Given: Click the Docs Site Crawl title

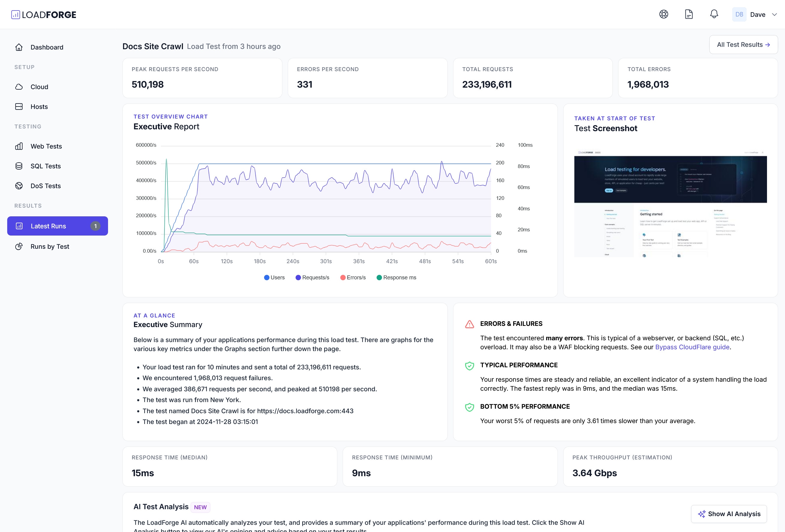Looking at the screenshot, I should 153,46.
